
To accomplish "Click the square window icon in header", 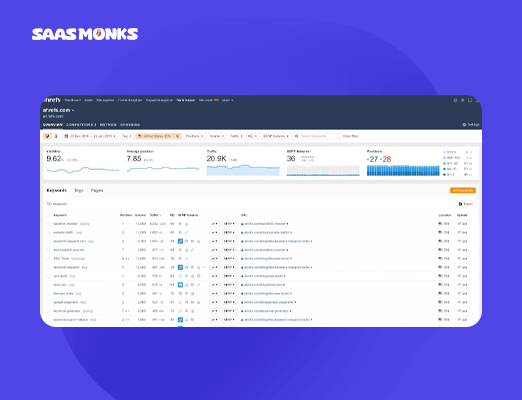I will (470, 100).
